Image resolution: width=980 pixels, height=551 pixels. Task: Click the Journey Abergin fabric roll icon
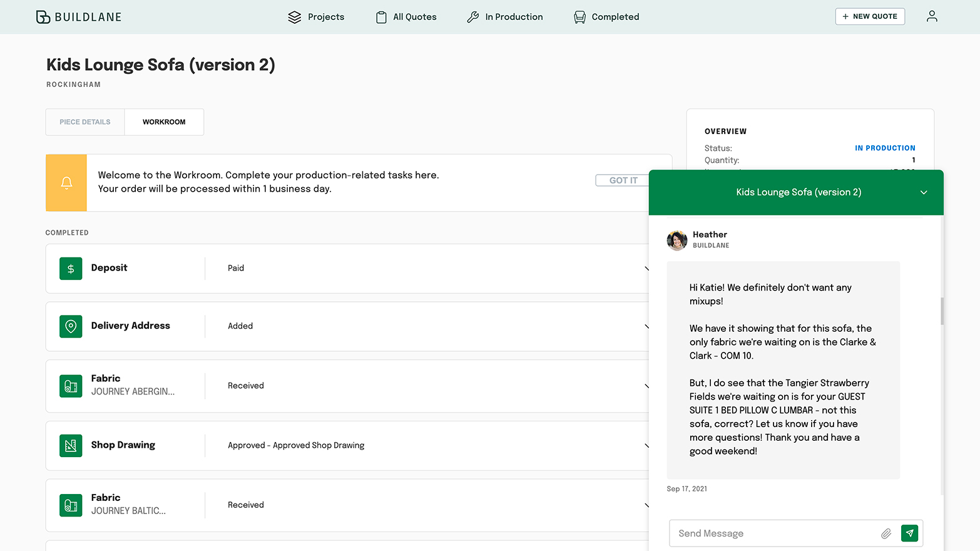click(71, 386)
